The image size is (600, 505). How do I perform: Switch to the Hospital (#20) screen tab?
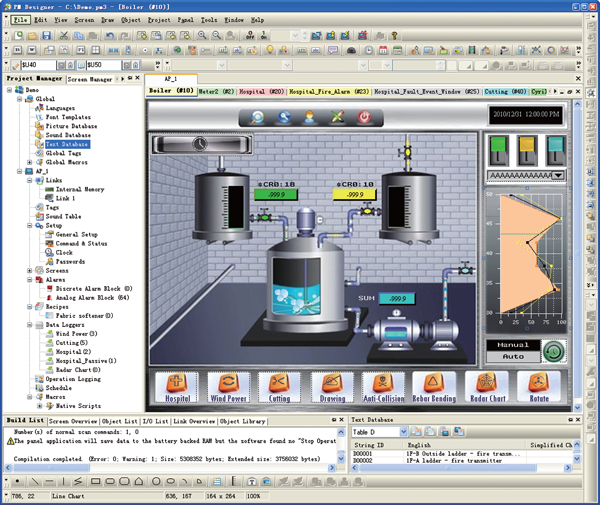(x=262, y=91)
